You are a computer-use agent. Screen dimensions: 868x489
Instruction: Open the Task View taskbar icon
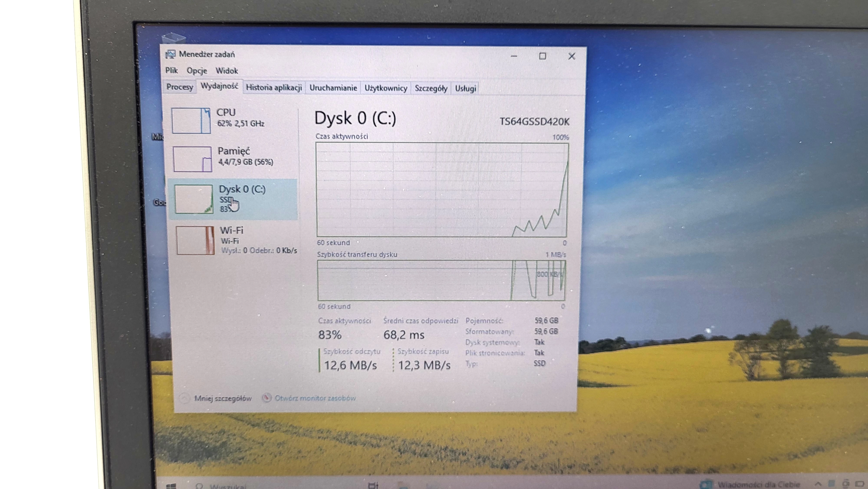click(x=373, y=486)
